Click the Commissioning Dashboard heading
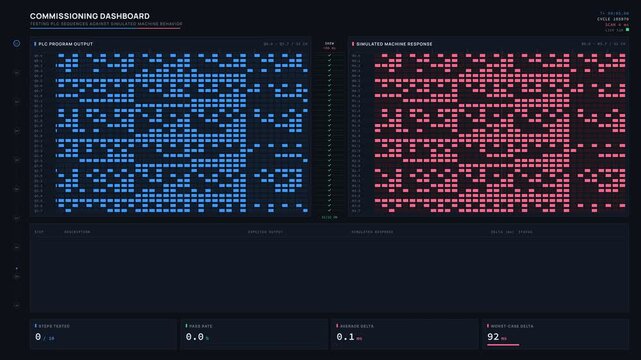 tap(90, 16)
